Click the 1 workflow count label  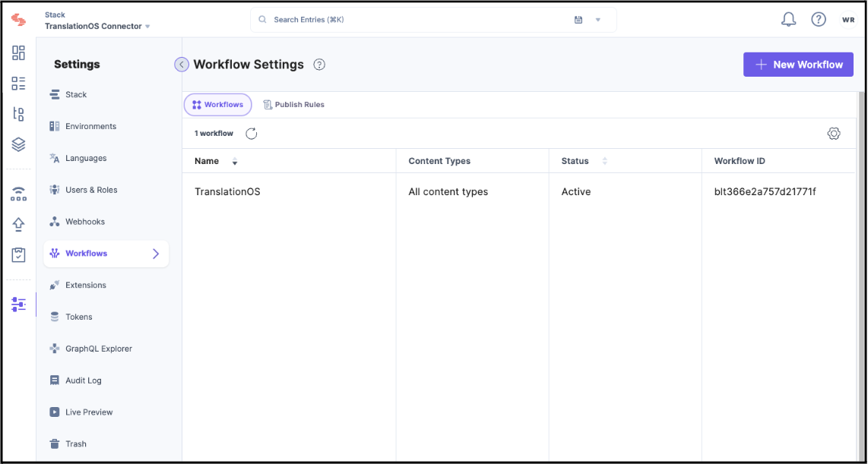[214, 134]
